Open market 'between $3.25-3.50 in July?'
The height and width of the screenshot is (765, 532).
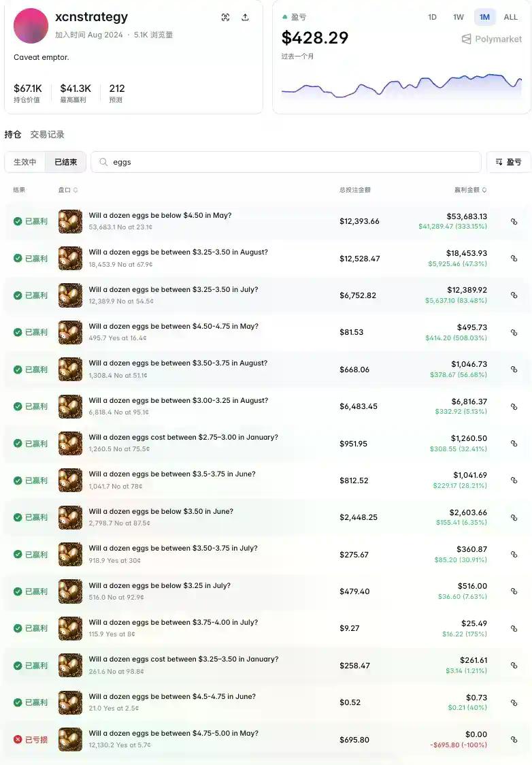tap(173, 289)
